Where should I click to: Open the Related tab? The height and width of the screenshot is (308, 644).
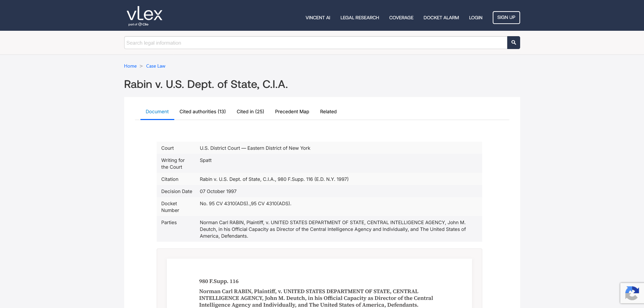pyautogui.click(x=328, y=112)
